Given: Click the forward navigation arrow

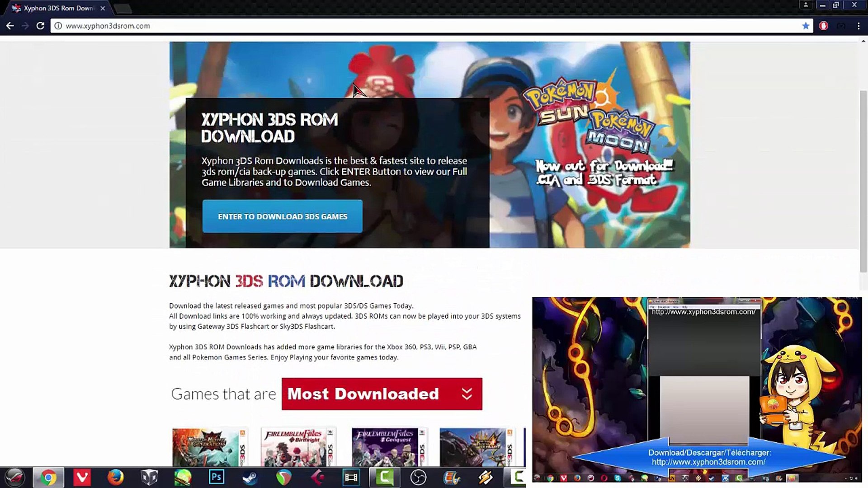Looking at the screenshot, I should tap(25, 26).
